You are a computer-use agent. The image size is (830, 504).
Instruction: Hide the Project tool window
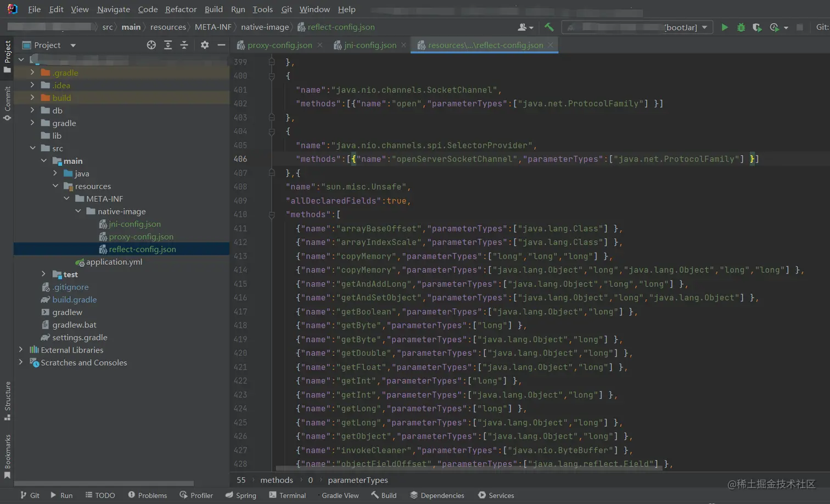(221, 45)
